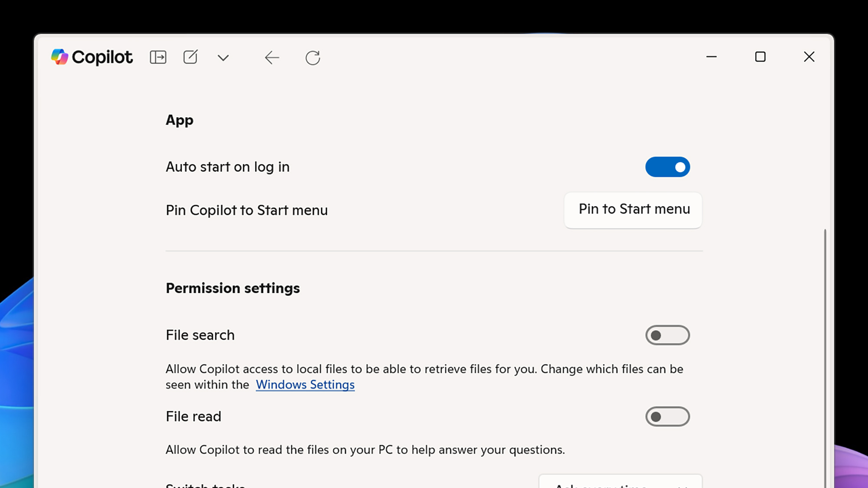
Task: Maximize the Copilot window
Action: click(x=760, y=57)
